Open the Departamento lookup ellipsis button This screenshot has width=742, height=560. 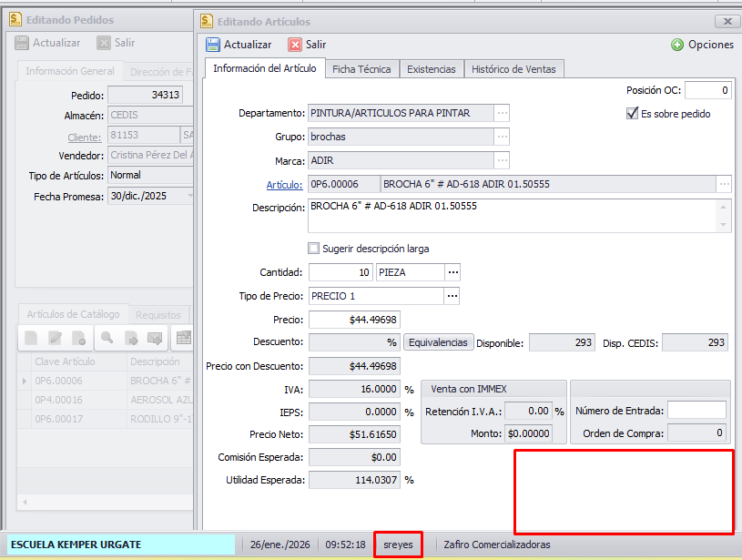(x=502, y=113)
